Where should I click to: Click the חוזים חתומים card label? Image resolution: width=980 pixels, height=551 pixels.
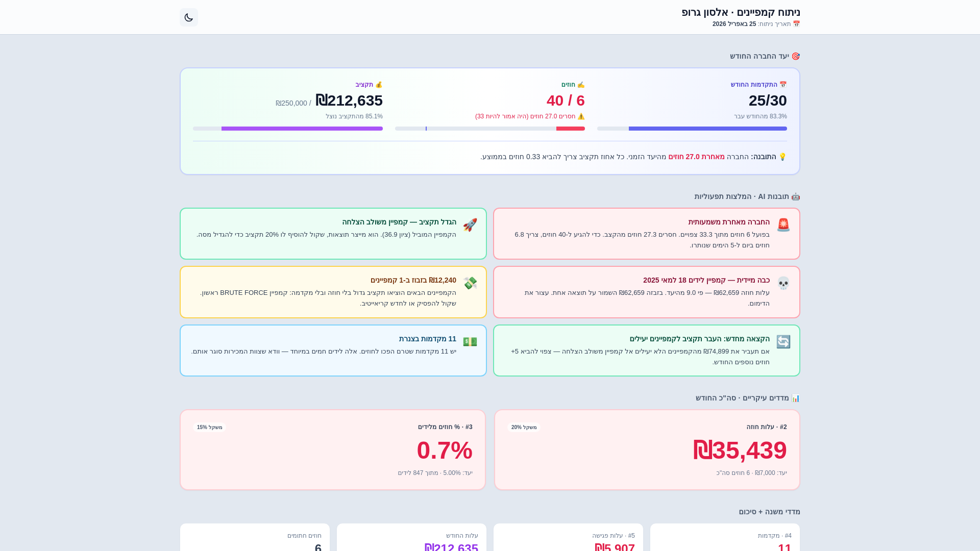[x=305, y=536]
